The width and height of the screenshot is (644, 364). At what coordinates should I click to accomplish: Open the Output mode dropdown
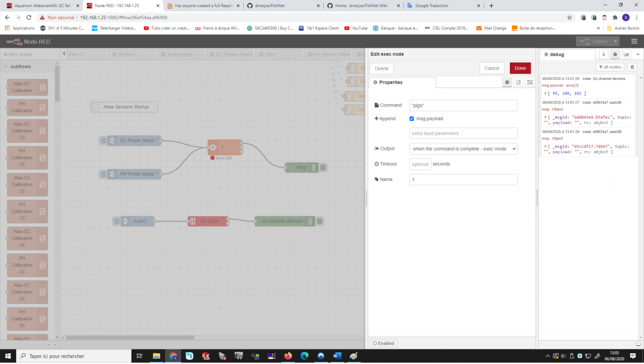point(463,148)
